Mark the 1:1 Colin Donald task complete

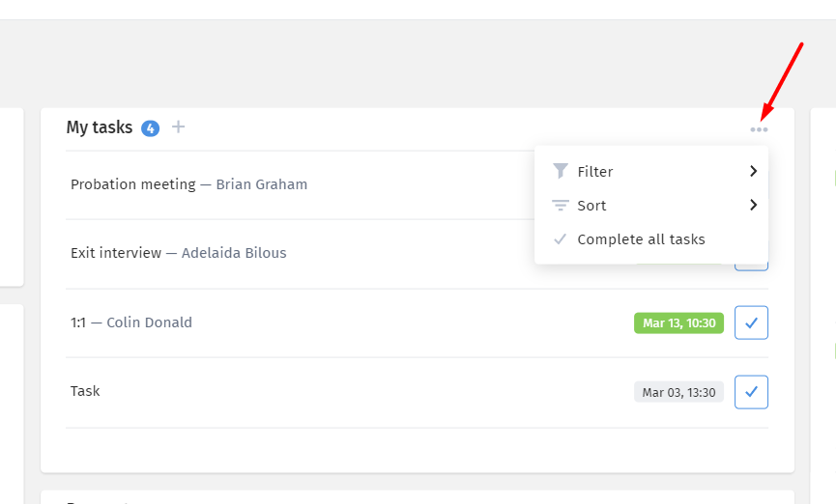751,322
